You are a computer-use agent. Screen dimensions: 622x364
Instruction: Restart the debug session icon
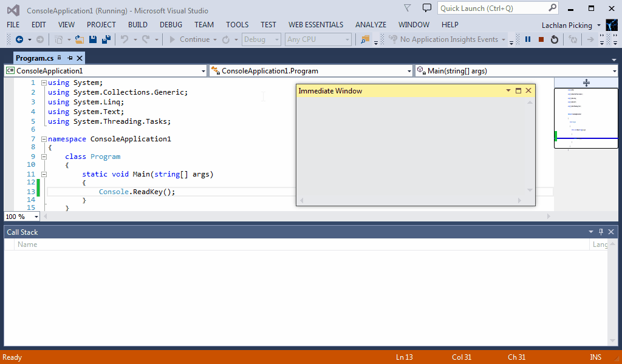(555, 39)
